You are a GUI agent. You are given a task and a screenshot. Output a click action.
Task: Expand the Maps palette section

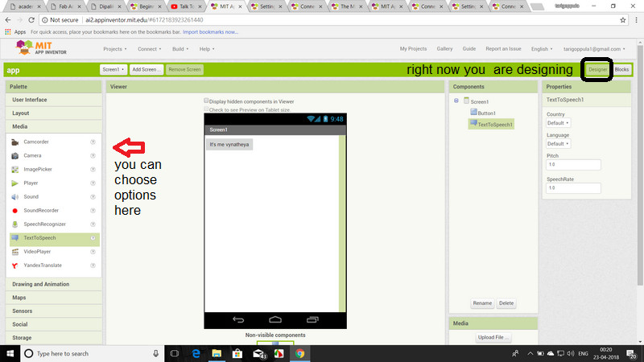54,298
